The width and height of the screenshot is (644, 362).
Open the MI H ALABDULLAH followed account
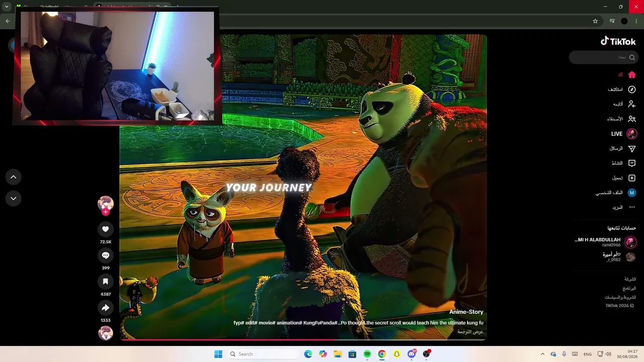tap(605, 242)
